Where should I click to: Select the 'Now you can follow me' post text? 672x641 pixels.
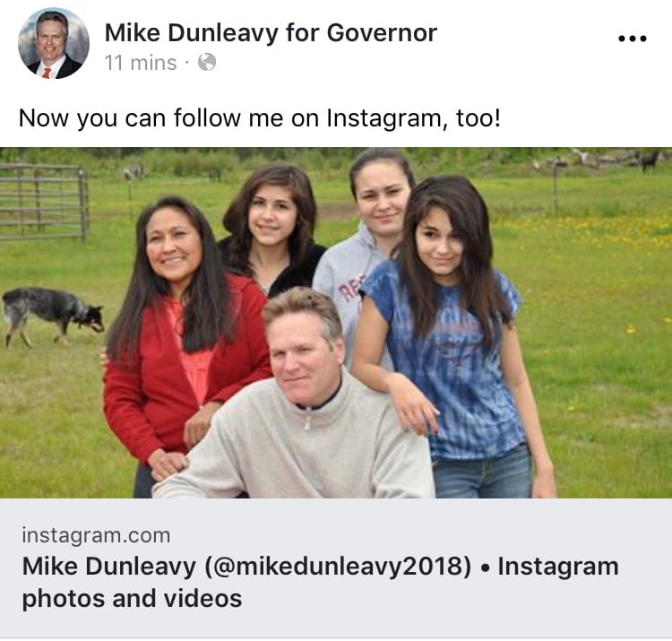click(x=259, y=118)
